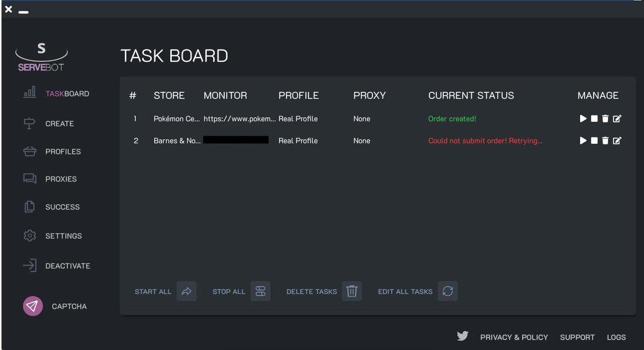Open the CAPTCHA label
644x350 pixels.
(69, 307)
